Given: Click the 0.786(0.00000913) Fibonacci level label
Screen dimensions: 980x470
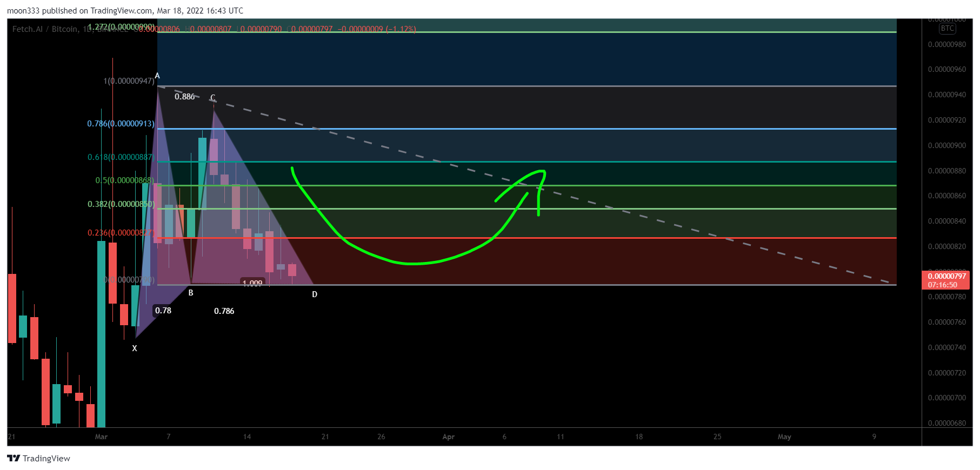Looking at the screenshot, I should (121, 124).
